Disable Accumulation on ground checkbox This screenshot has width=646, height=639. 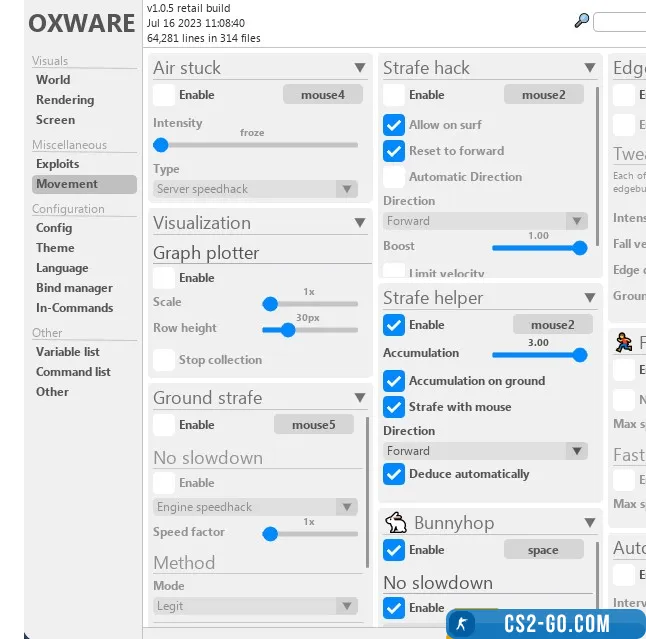394,381
